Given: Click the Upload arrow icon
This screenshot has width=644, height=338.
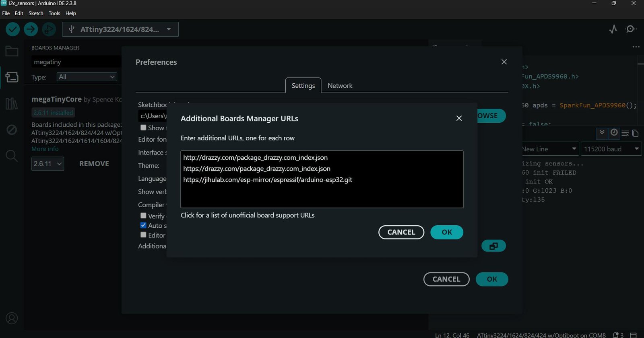Looking at the screenshot, I should 31,29.
